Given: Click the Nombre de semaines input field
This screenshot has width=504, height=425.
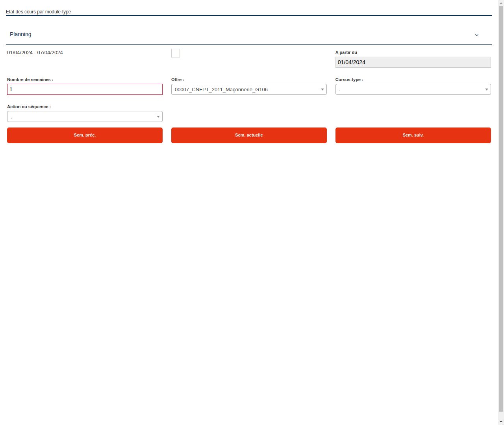Looking at the screenshot, I should click(85, 89).
